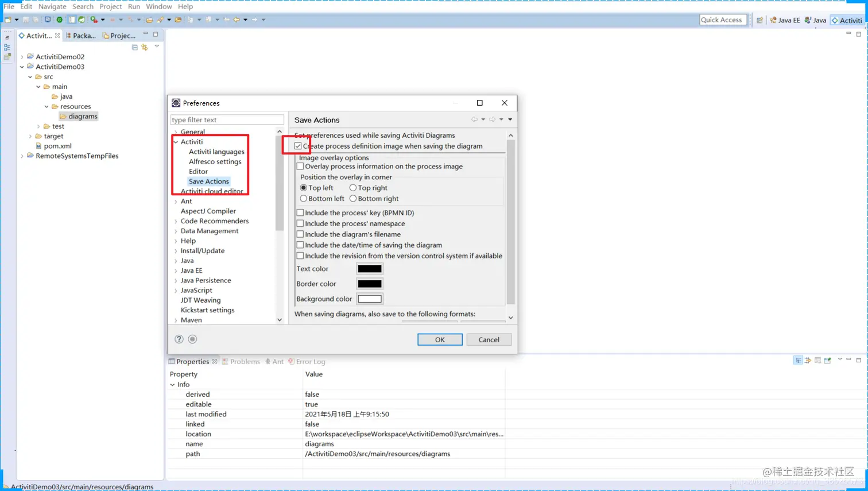Screen dimensions: 868x491
Task: Expand the Maven preferences node
Action: [x=176, y=320]
